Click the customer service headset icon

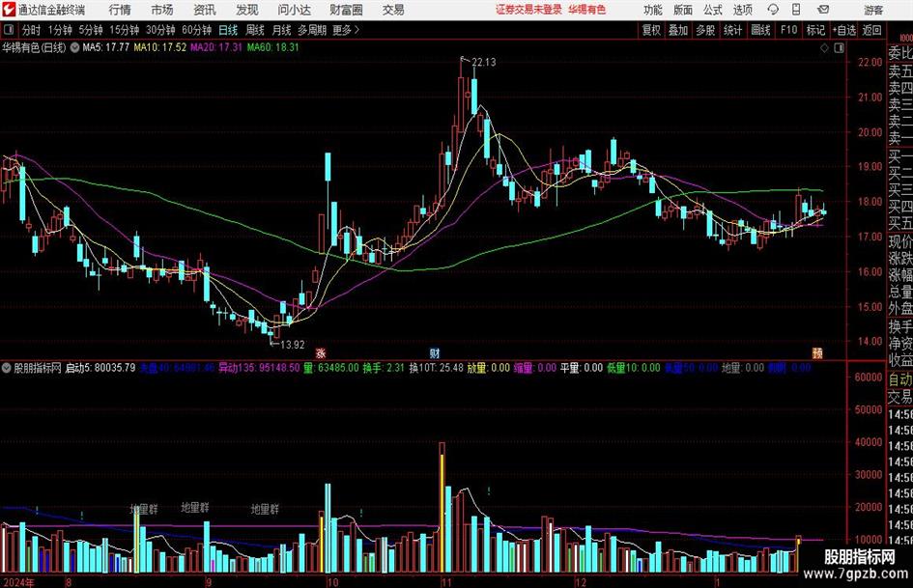click(x=773, y=10)
